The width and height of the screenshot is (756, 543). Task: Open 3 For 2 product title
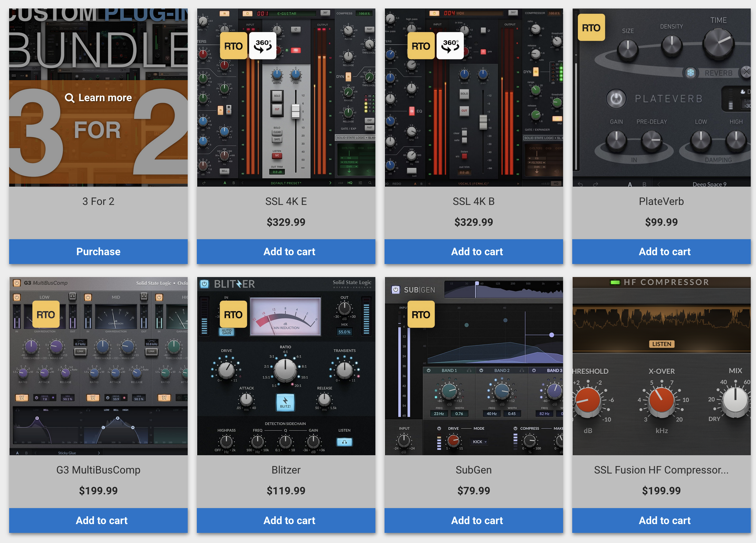click(x=98, y=202)
